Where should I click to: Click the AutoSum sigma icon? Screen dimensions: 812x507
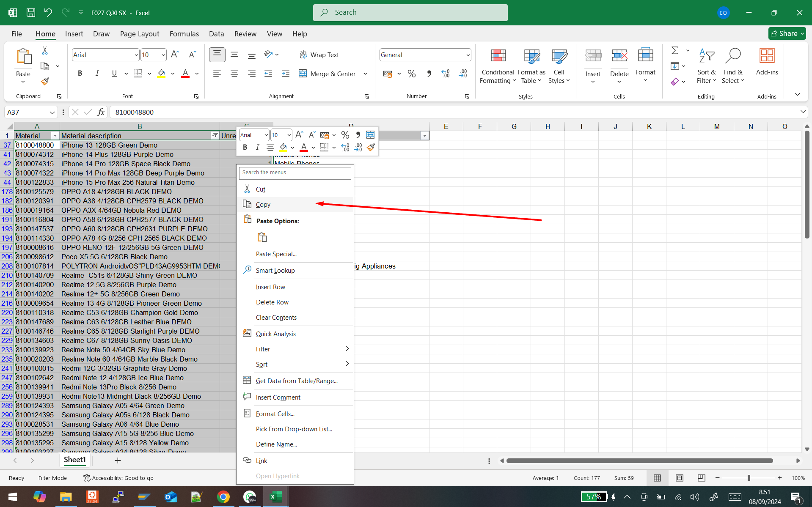coord(675,51)
